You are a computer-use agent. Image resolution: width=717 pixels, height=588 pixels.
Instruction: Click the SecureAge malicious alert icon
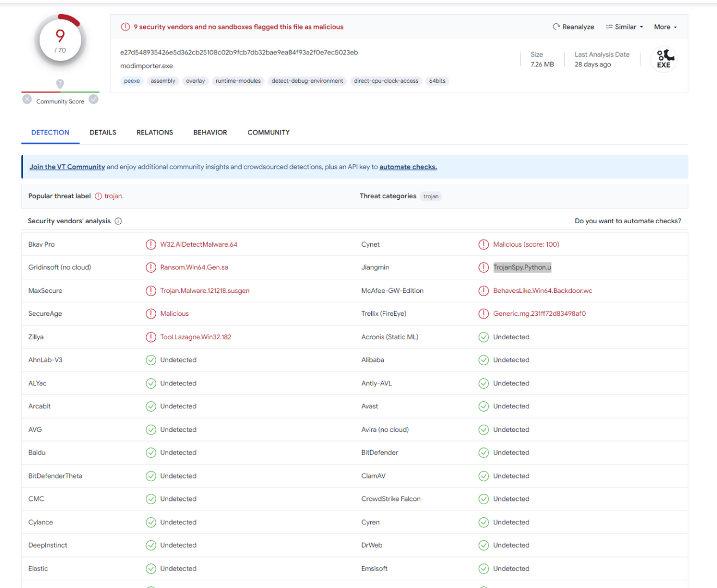(x=151, y=314)
